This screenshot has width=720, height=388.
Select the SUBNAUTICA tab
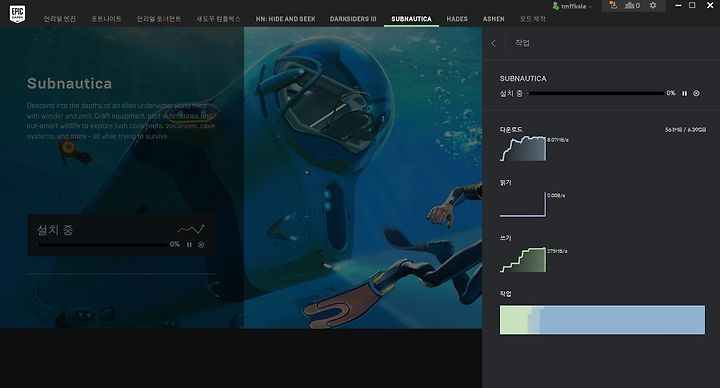click(411, 19)
